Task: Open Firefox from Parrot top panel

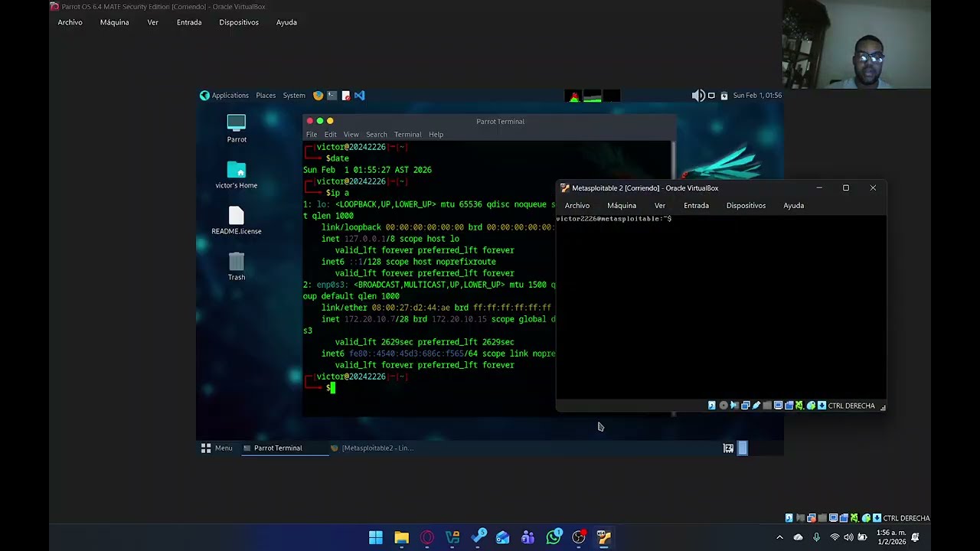Action: [318, 96]
